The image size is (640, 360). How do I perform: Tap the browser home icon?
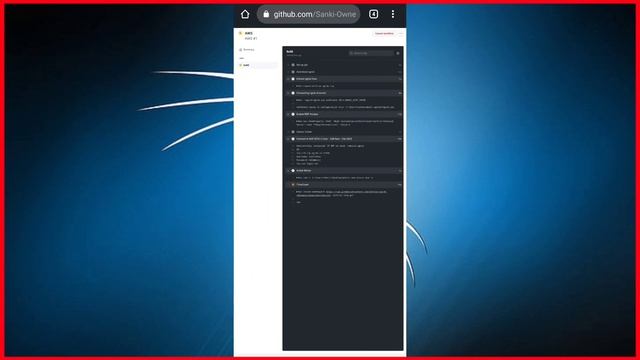(245, 14)
